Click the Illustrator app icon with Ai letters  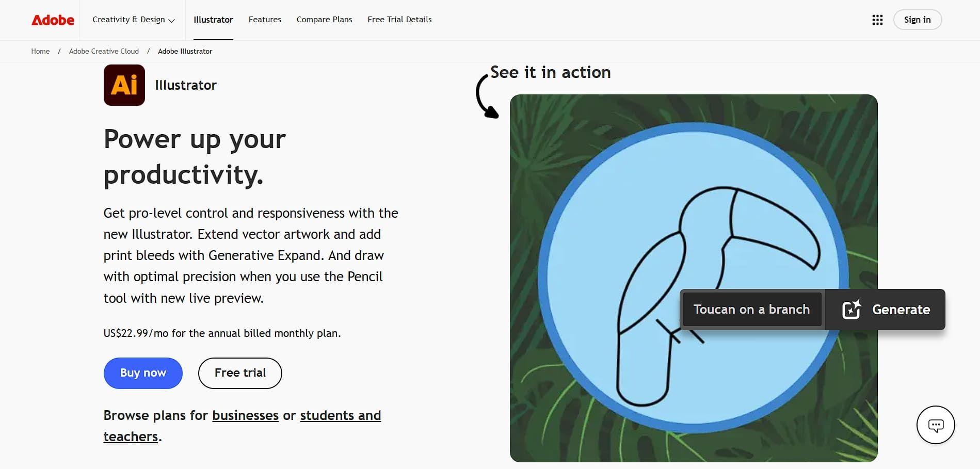click(124, 85)
